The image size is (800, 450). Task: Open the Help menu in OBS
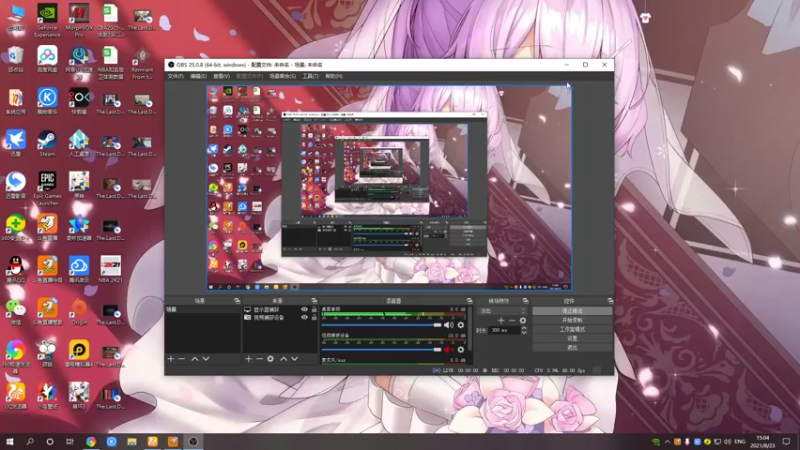tap(334, 76)
